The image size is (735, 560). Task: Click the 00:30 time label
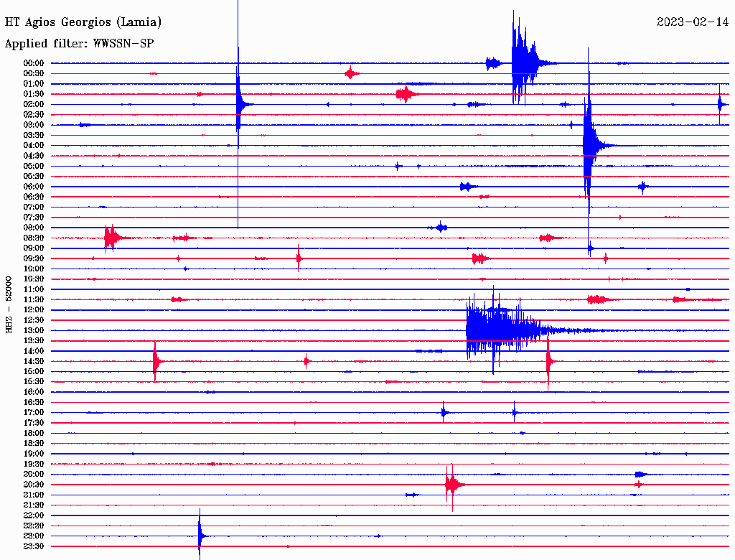[34, 74]
